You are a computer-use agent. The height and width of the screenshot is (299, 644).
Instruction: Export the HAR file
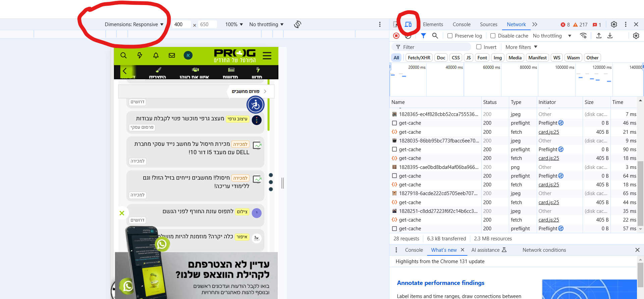click(x=610, y=36)
